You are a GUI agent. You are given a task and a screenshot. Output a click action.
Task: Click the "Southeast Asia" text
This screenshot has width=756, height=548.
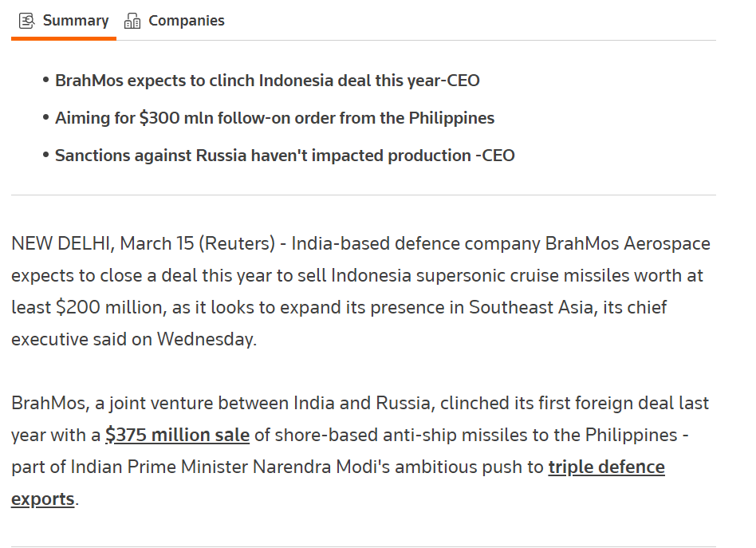[x=531, y=307]
